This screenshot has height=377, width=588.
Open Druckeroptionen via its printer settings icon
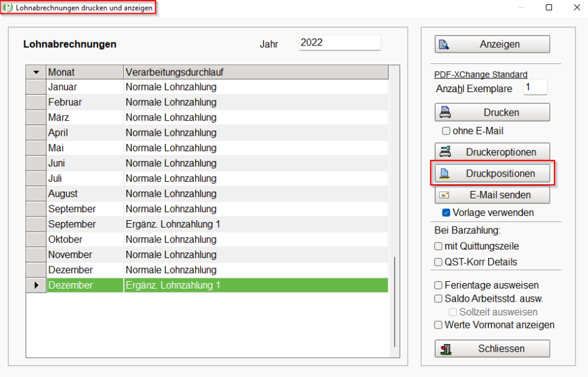pyautogui.click(x=445, y=152)
